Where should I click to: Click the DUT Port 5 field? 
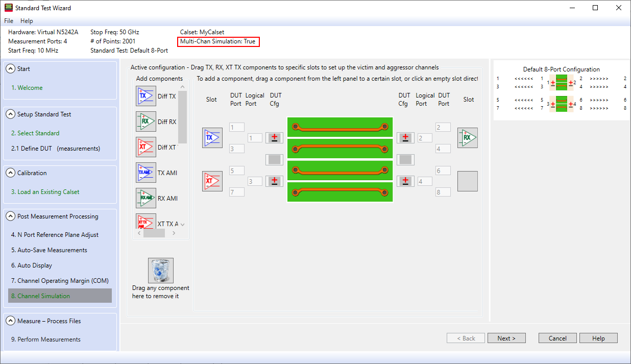click(237, 171)
